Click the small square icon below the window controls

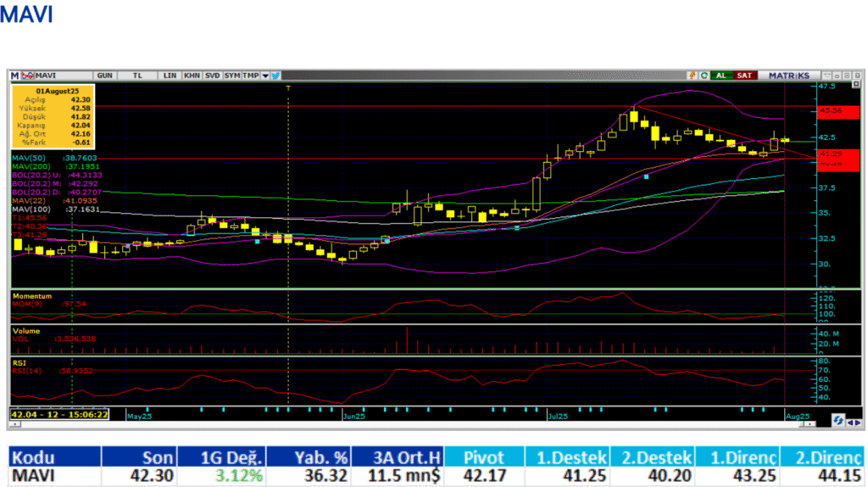click(x=856, y=84)
